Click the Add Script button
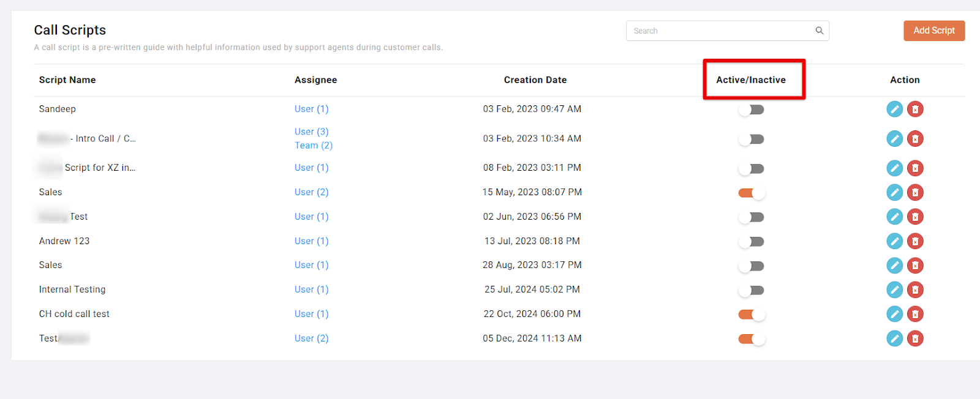 [934, 31]
